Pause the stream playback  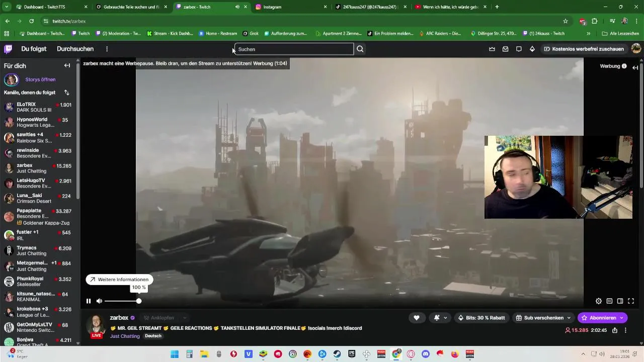[89, 301]
